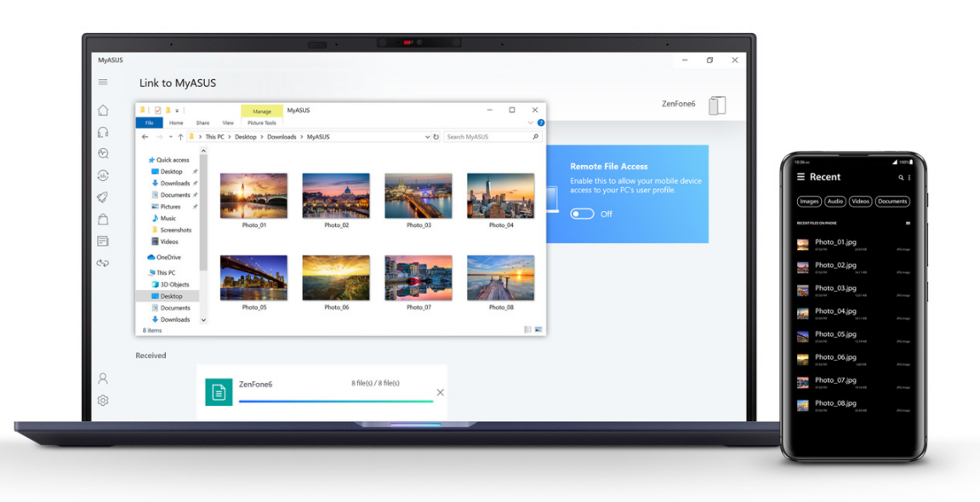980x502 pixels.
Task: Switch to the Share ribbon tab
Action: click(x=202, y=123)
